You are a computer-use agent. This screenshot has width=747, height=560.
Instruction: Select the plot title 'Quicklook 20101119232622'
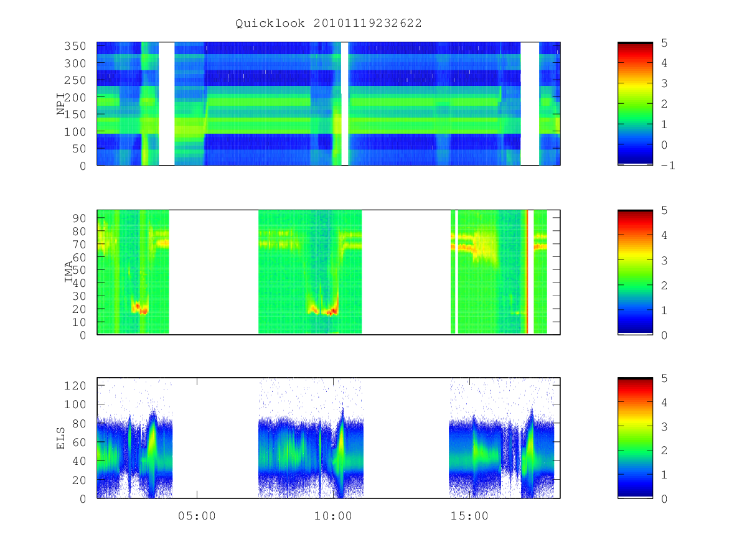(x=329, y=24)
